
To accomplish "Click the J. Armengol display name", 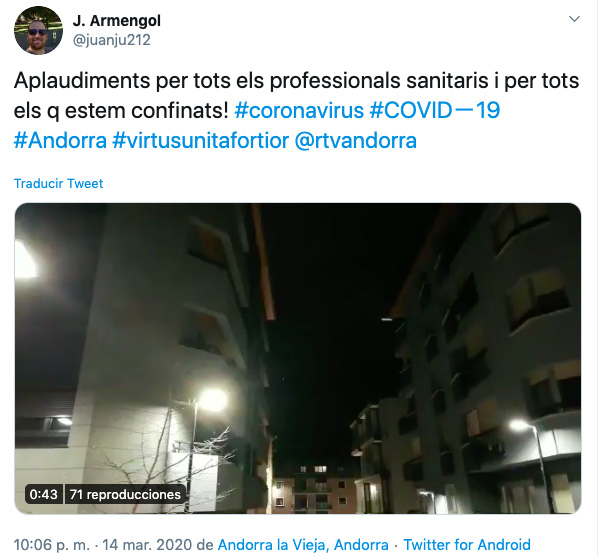I will point(117,20).
